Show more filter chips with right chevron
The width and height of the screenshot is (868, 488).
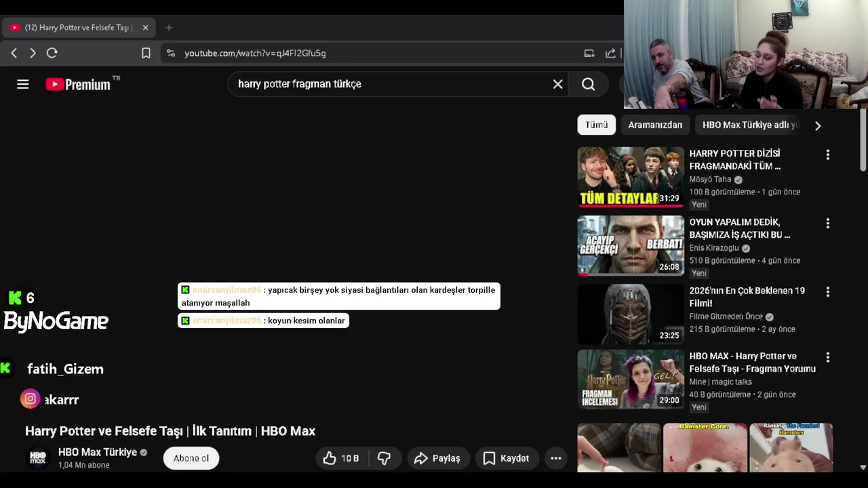818,125
